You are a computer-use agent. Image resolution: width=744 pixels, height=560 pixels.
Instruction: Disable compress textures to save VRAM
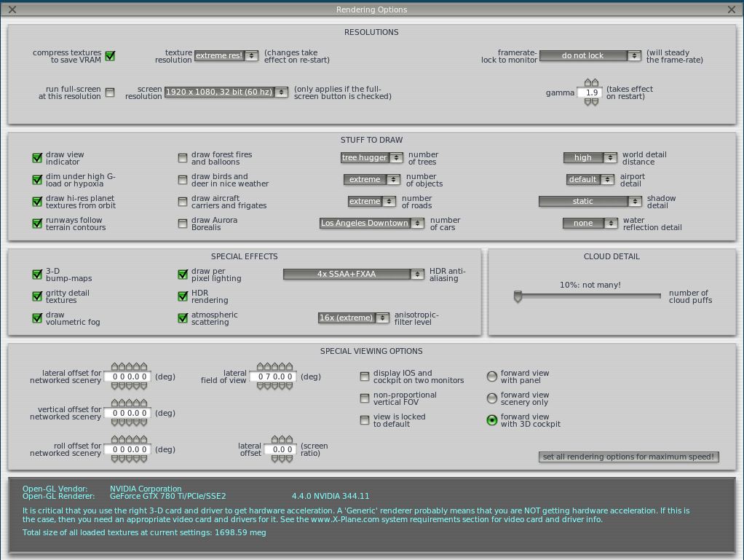coord(110,56)
